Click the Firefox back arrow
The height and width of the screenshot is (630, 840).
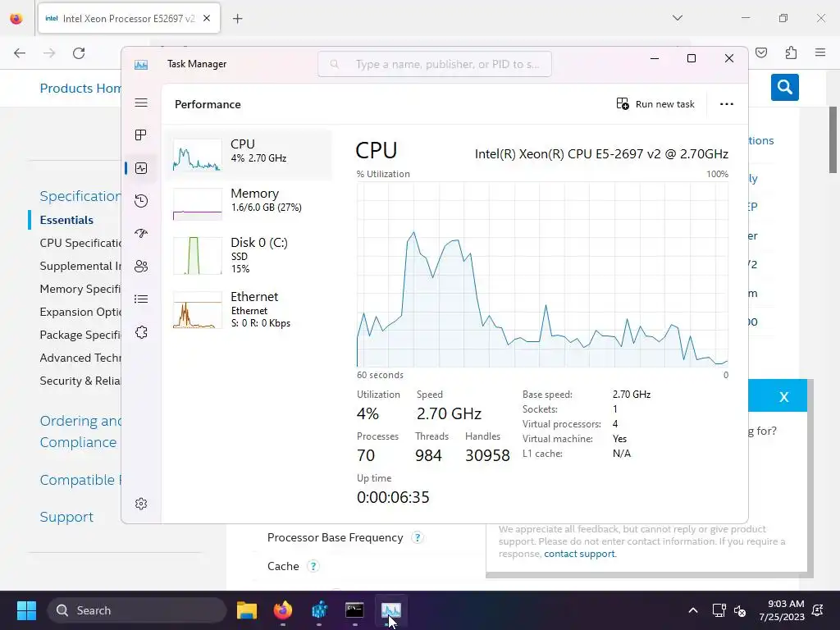tap(20, 53)
